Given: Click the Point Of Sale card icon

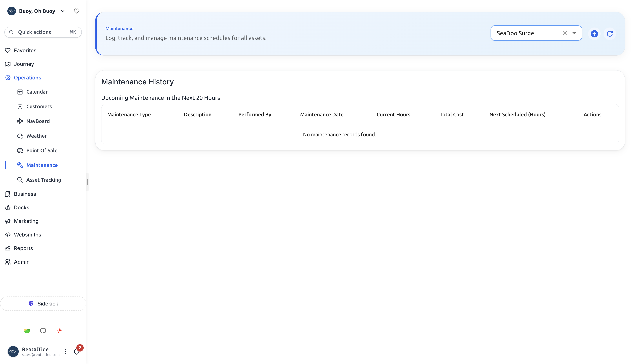Looking at the screenshot, I should pyautogui.click(x=20, y=150).
